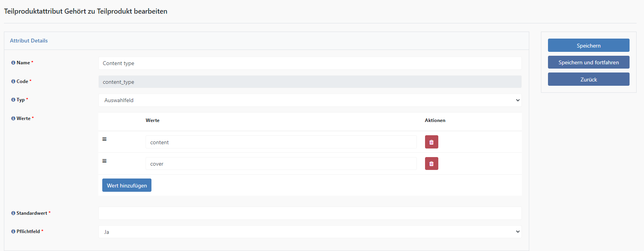
Task: Go back with the Zurück button
Action: tap(588, 80)
